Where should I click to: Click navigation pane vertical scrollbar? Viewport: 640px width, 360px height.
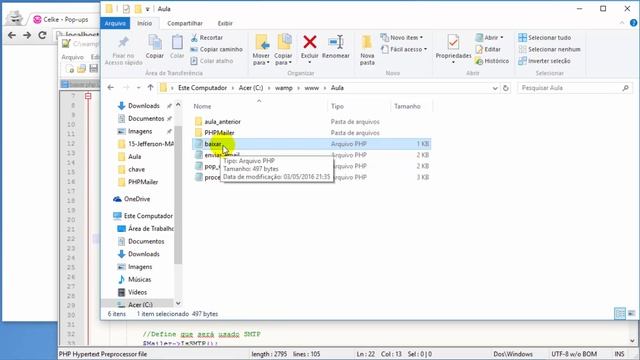[178, 196]
